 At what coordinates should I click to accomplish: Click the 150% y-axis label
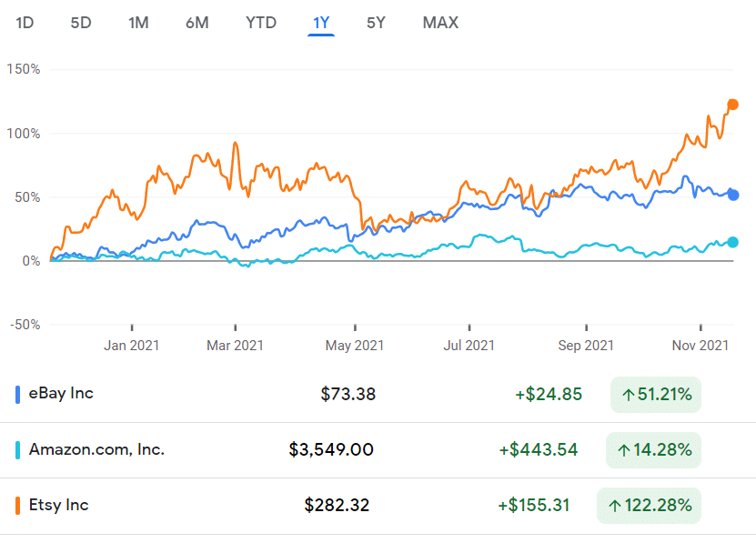[23, 69]
